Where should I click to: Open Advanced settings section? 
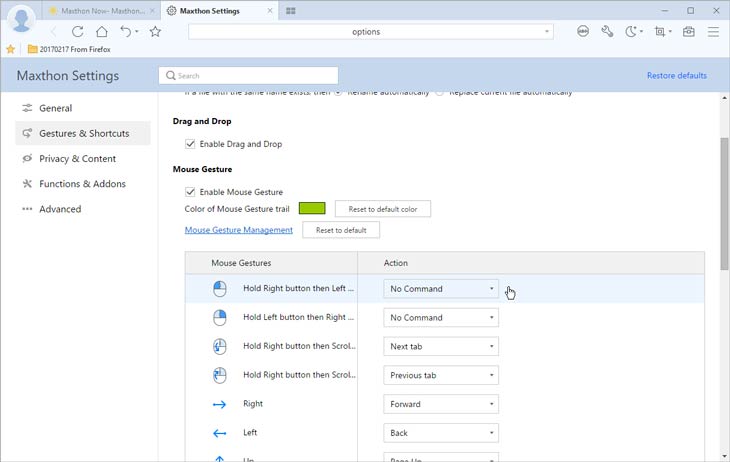coord(83,209)
